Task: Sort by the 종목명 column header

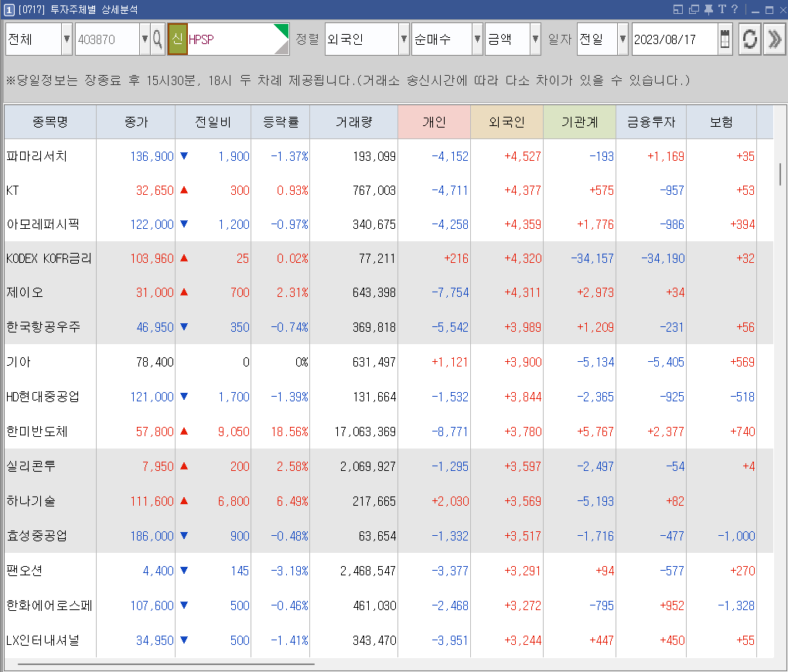Action: click(x=50, y=121)
